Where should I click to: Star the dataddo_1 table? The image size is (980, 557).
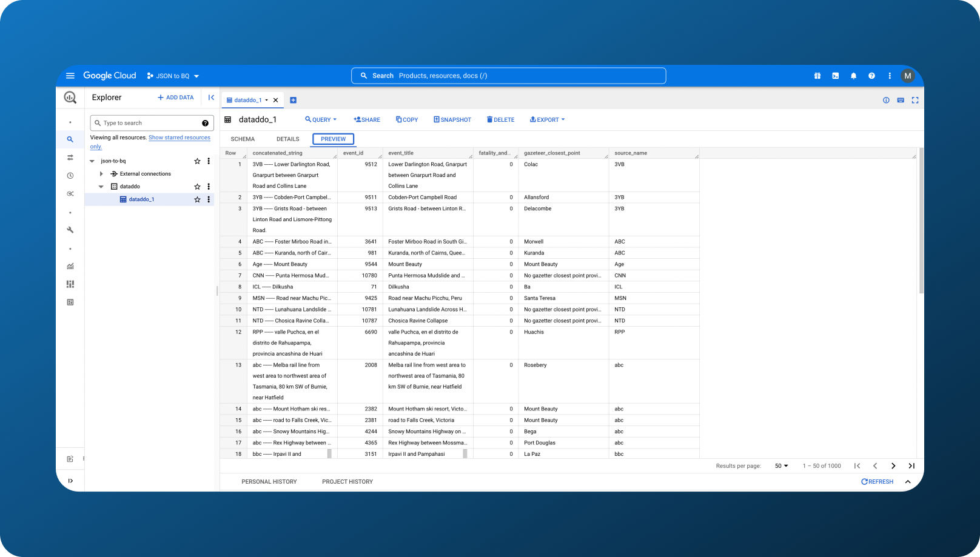tap(197, 199)
